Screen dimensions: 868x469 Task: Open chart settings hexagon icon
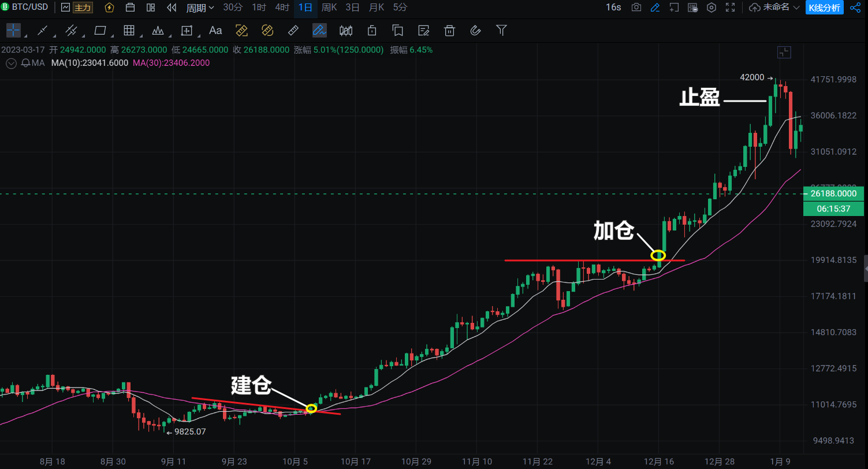711,8
